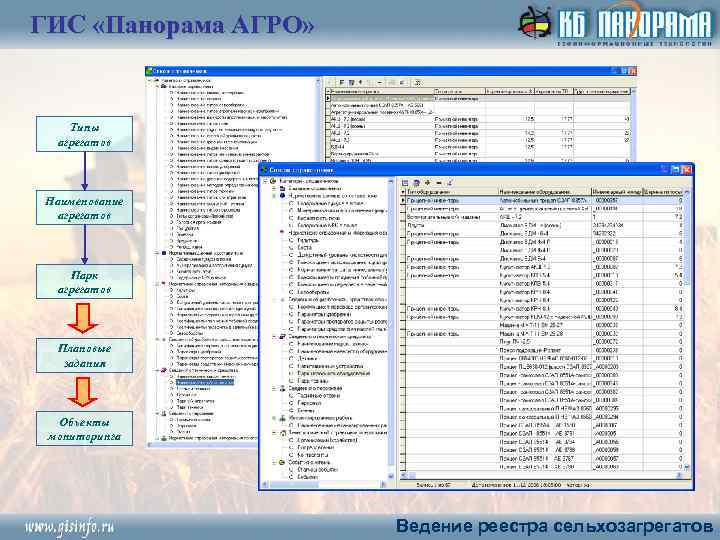Click the current-row arrow marker of first row

403,200
